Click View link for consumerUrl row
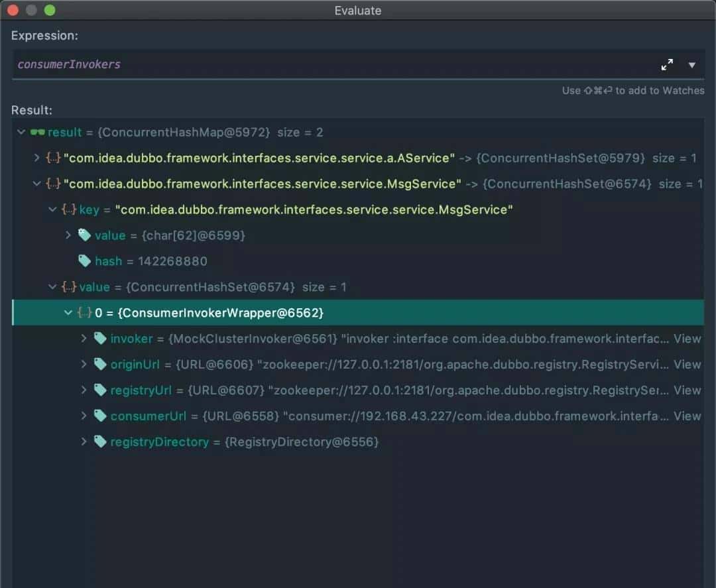The height and width of the screenshot is (588, 716). (687, 416)
